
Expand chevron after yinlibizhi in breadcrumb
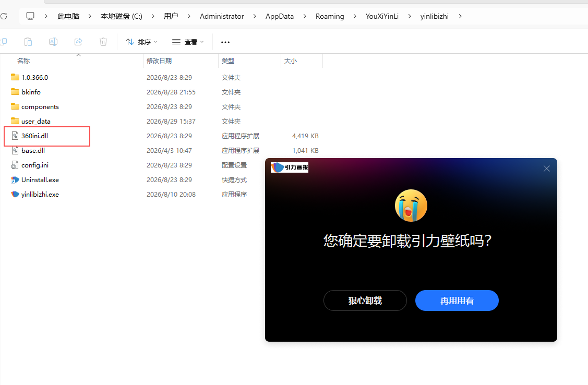[460, 16]
